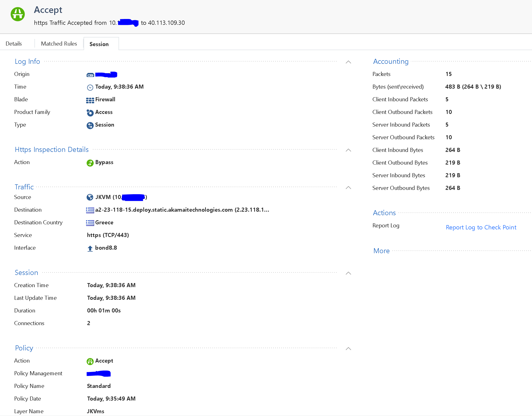This screenshot has height=416, width=532.
Task: Click the Policy Accept action icon
Action: [90, 361]
